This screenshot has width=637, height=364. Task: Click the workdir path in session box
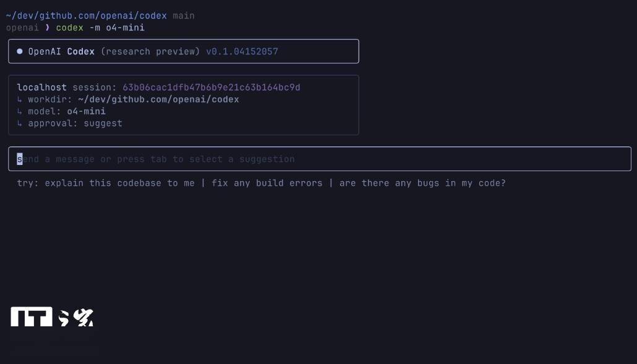pos(158,99)
